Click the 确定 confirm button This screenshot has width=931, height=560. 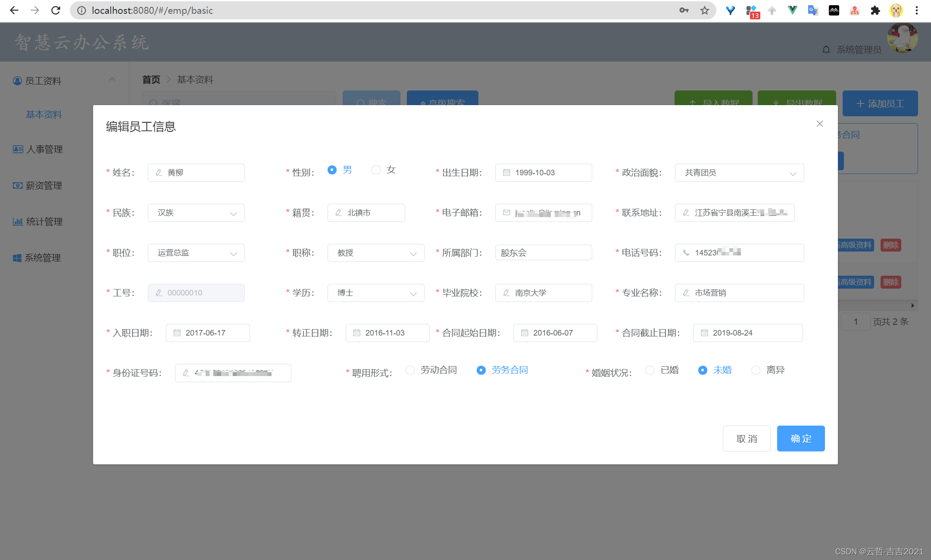point(800,439)
